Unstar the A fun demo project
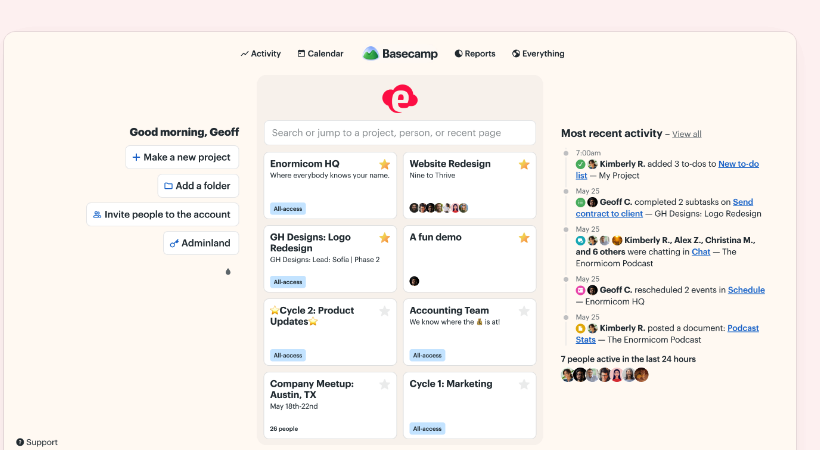The width and height of the screenshot is (820, 450). coord(524,238)
